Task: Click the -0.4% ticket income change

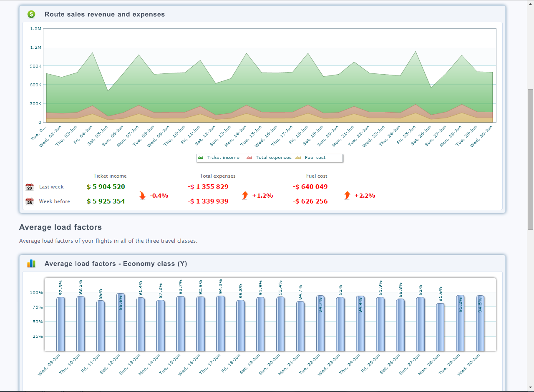Action: pos(159,196)
